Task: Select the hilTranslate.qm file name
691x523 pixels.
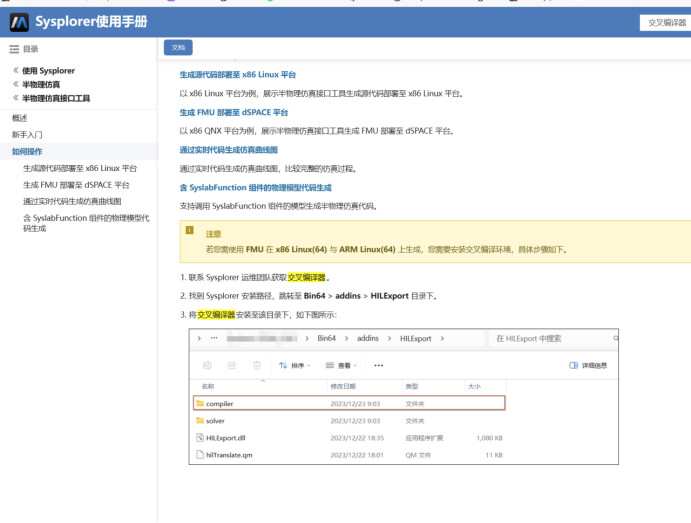Action: point(229,455)
